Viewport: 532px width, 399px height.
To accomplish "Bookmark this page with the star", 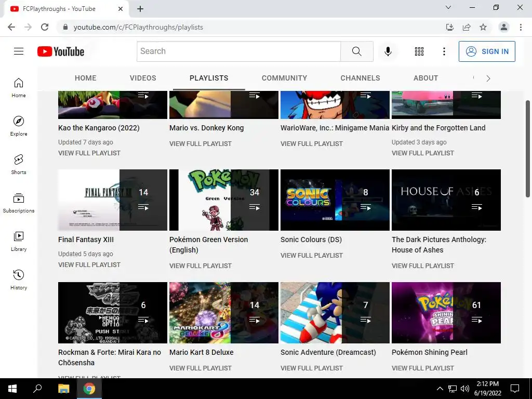I will click(483, 27).
